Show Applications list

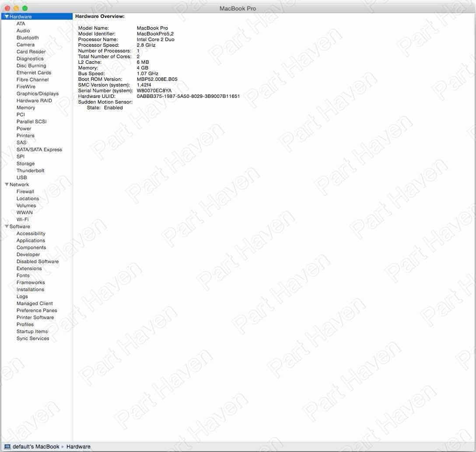[31, 240]
